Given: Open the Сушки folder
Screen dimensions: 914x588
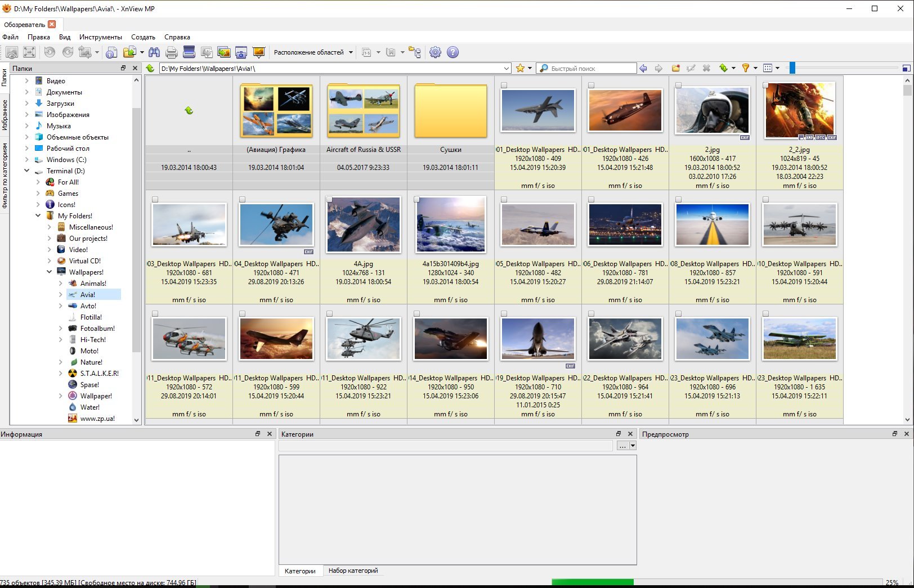Looking at the screenshot, I should coord(450,113).
